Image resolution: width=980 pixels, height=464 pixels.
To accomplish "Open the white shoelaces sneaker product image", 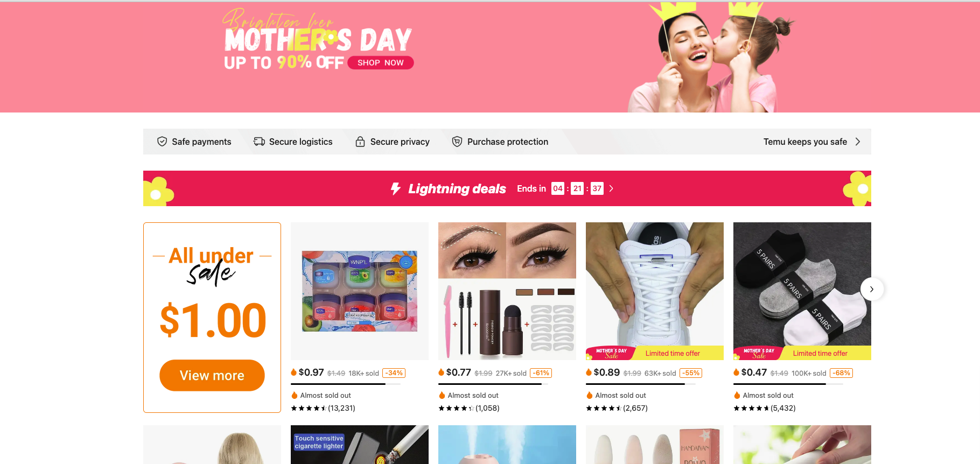I will click(655, 291).
